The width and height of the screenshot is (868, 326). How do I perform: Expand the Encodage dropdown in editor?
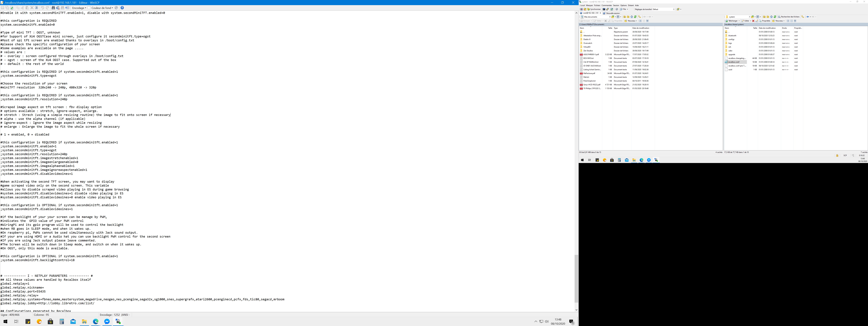coord(79,8)
